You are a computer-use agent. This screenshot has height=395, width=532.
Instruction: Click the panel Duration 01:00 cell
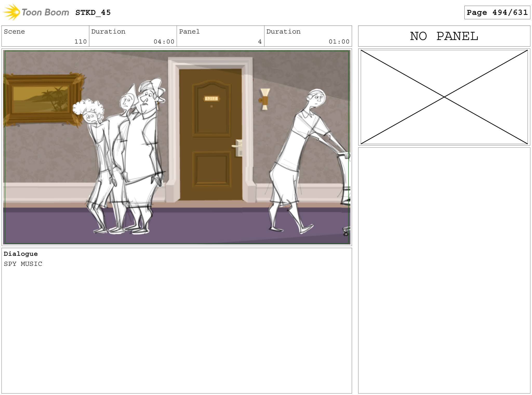(x=308, y=36)
